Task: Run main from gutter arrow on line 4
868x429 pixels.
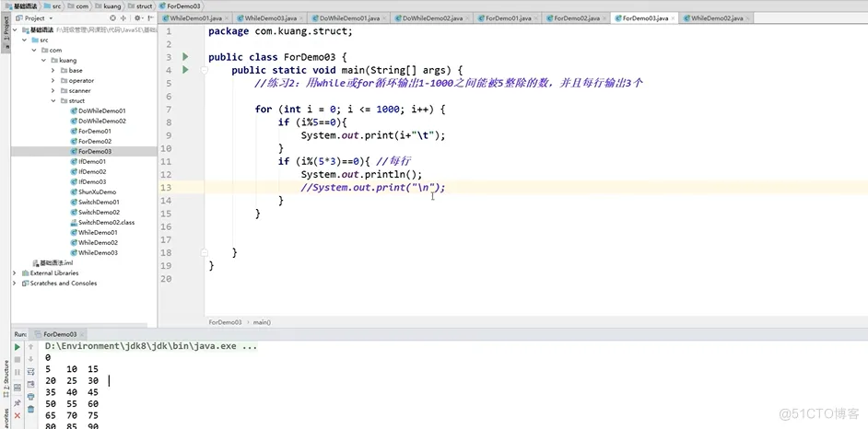Action: 185,70
